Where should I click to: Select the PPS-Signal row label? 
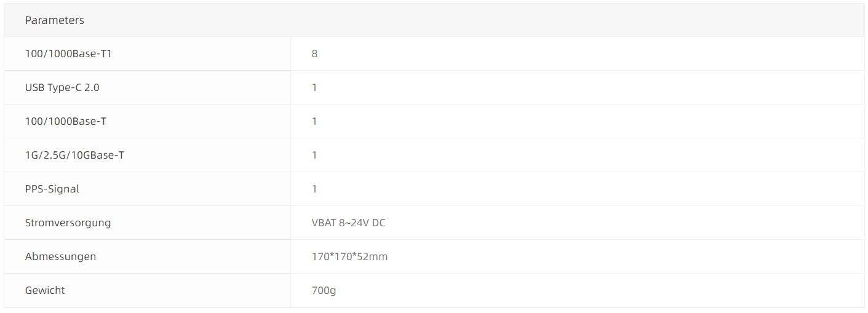(52, 189)
